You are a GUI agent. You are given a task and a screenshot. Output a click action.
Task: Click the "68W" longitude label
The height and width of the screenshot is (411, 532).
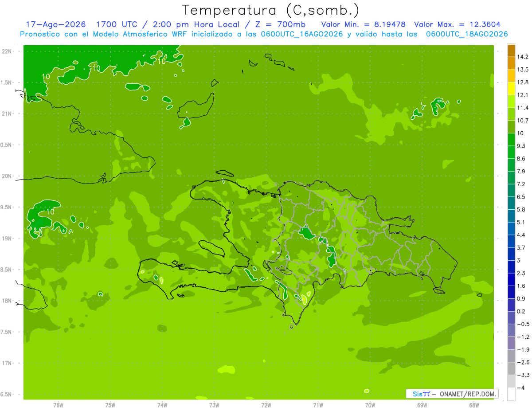(x=474, y=406)
